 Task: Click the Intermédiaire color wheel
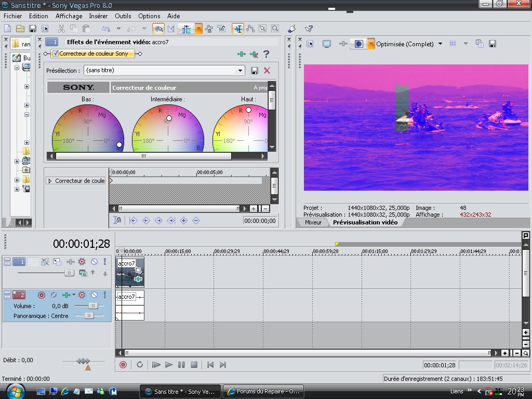pyautogui.click(x=168, y=128)
